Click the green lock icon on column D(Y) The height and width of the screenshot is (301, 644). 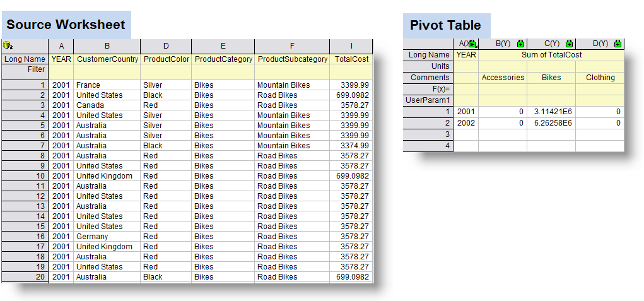coord(618,44)
